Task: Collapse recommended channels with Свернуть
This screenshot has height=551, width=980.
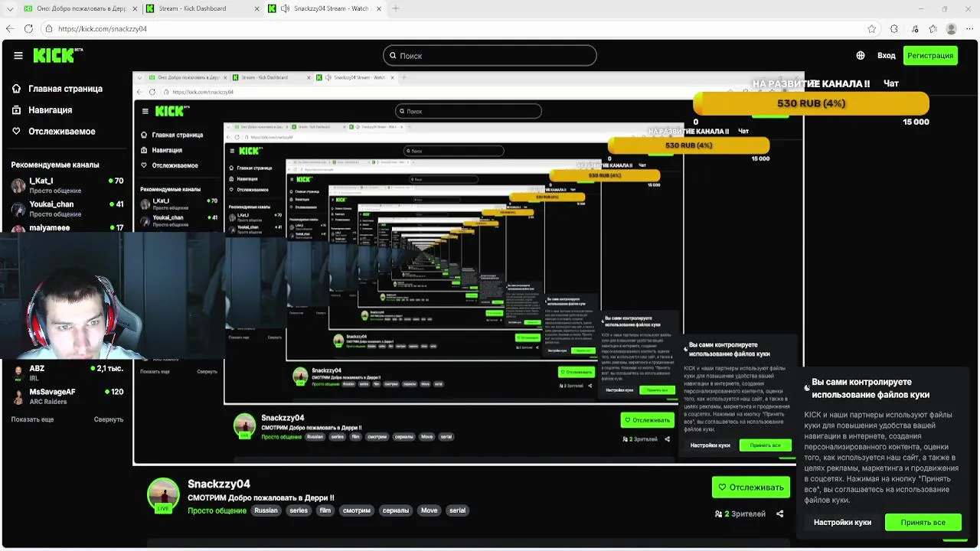Action: pyautogui.click(x=109, y=419)
